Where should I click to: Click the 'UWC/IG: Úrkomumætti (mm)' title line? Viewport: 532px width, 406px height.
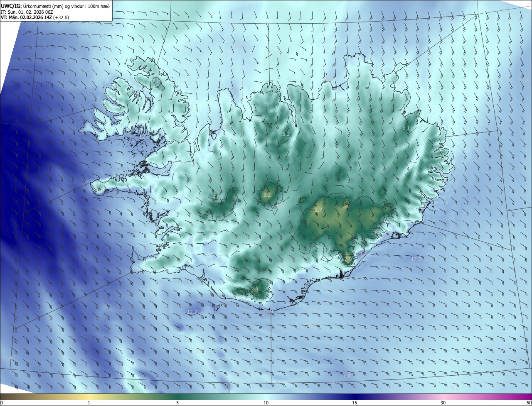click(x=55, y=5)
